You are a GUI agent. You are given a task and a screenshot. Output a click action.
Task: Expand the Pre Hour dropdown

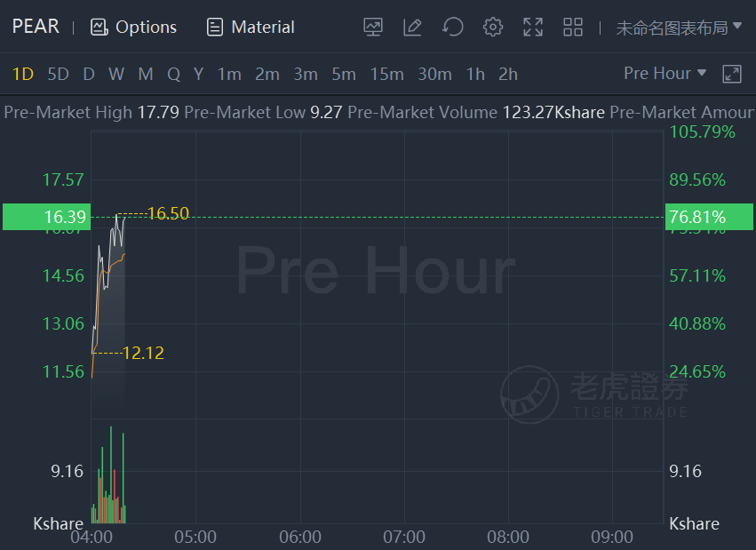[x=664, y=73]
